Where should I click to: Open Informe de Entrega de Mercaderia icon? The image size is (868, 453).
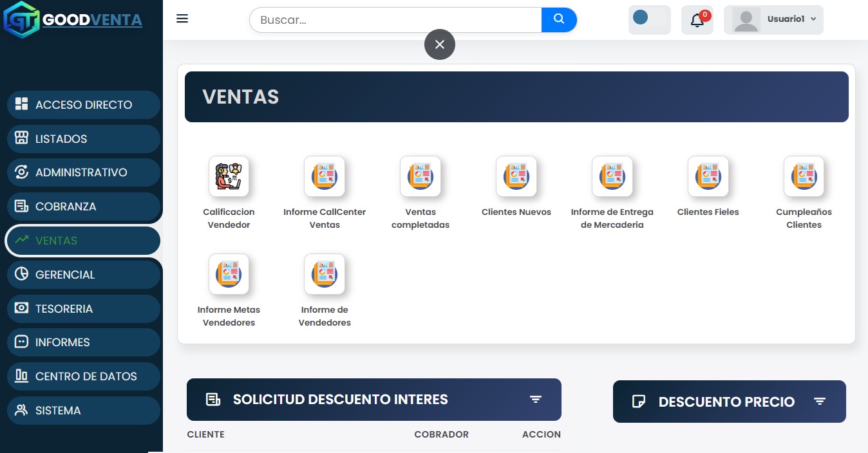coord(612,176)
